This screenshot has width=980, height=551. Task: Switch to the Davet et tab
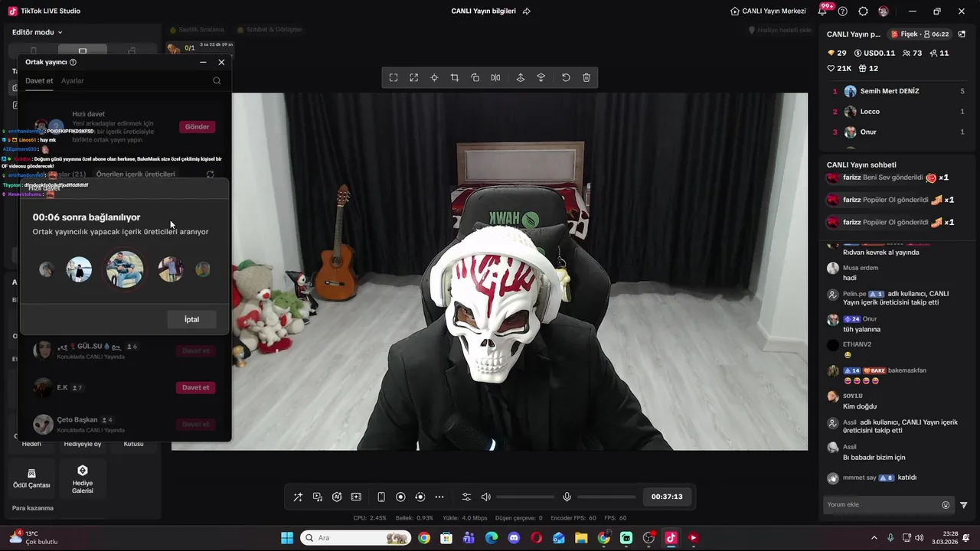pyautogui.click(x=39, y=81)
